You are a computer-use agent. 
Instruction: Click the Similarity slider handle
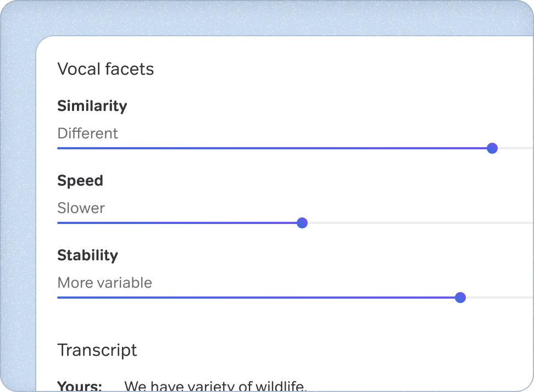pos(492,148)
